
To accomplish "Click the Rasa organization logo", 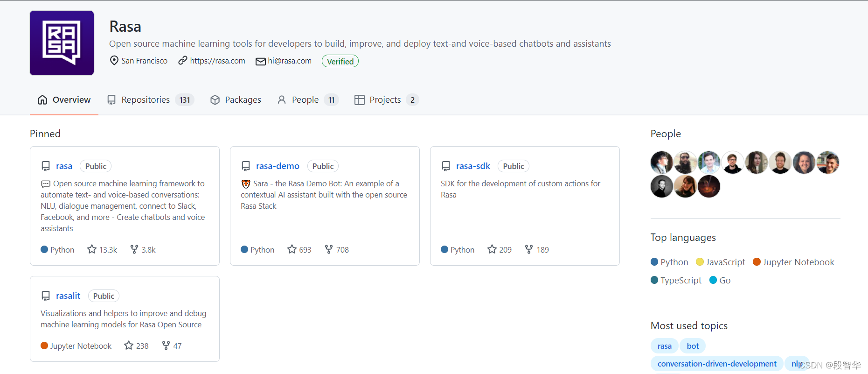I will 62,43.
